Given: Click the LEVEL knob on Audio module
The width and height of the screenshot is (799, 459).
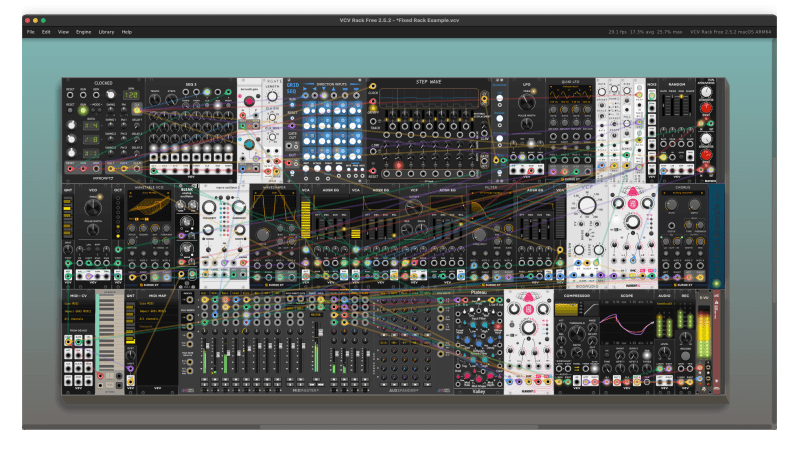Looking at the screenshot, I should click(x=664, y=354).
